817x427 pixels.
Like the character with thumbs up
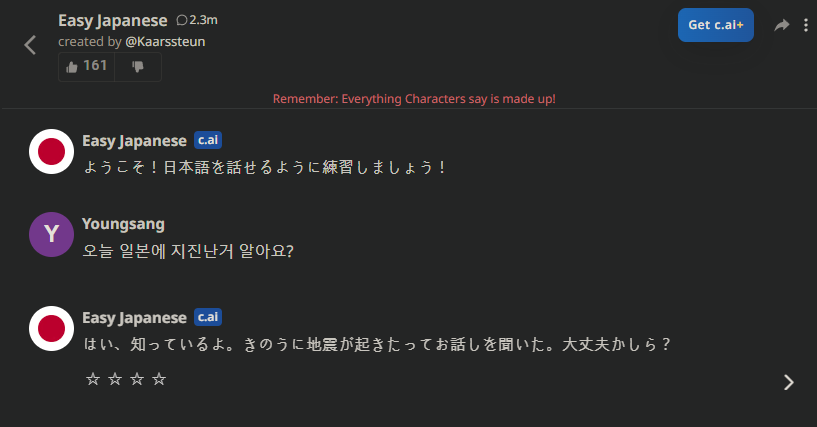pyautogui.click(x=86, y=66)
